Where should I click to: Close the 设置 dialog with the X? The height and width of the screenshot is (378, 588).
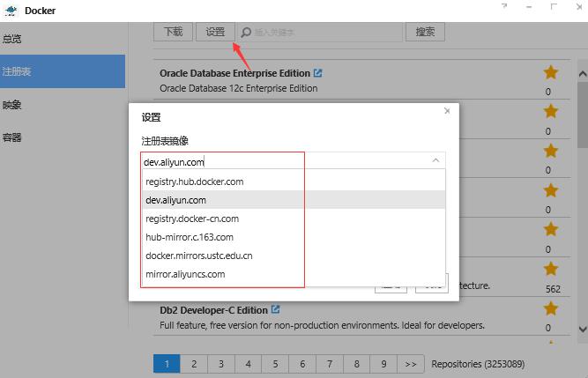(447, 111)
